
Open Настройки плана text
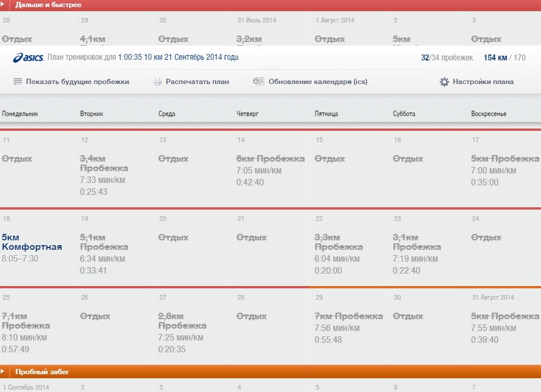click(483, 82)
